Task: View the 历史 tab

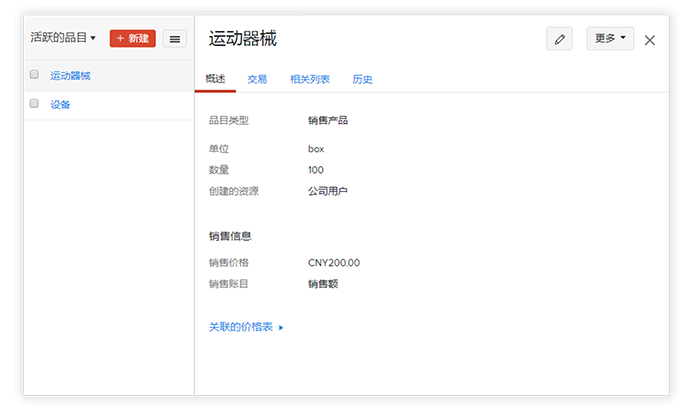Action: [362, 79]
